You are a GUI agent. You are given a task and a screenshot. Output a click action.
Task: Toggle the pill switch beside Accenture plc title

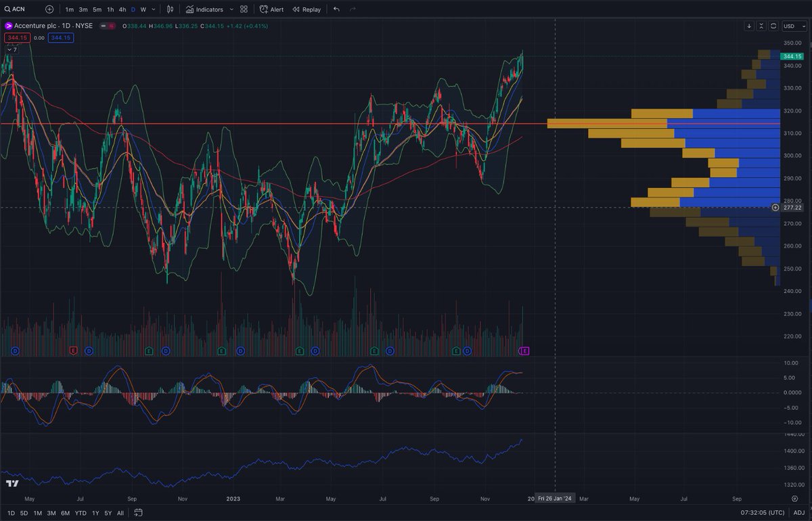106,26
